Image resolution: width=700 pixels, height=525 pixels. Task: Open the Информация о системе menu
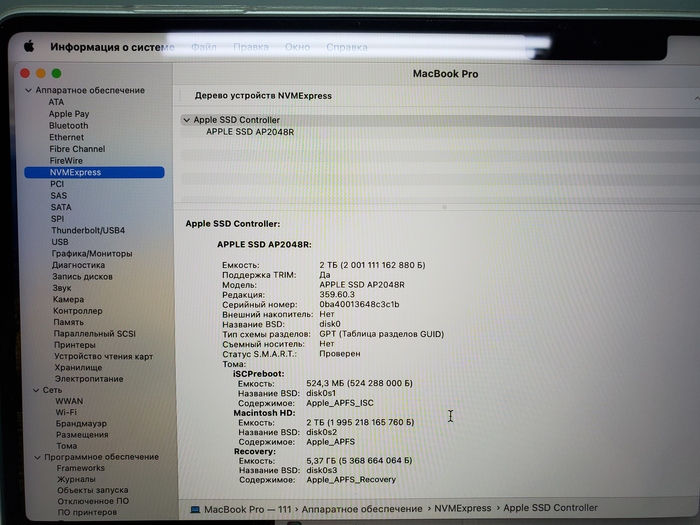[x=112, y=47]
